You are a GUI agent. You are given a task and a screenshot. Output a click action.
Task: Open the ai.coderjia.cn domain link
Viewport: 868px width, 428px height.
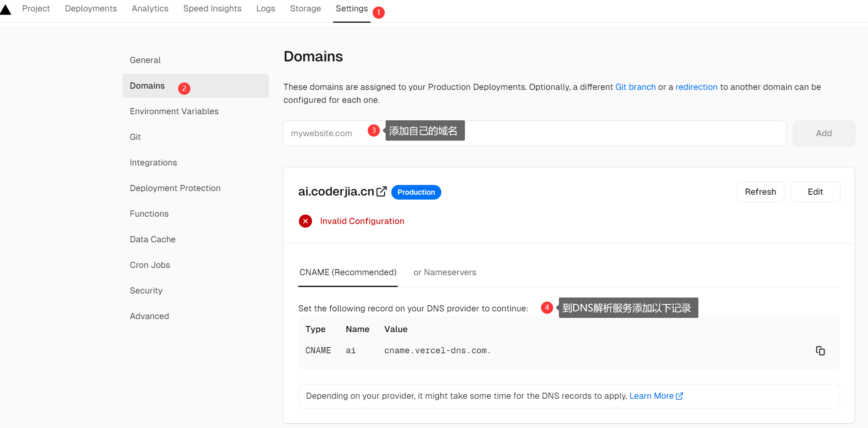336,191
